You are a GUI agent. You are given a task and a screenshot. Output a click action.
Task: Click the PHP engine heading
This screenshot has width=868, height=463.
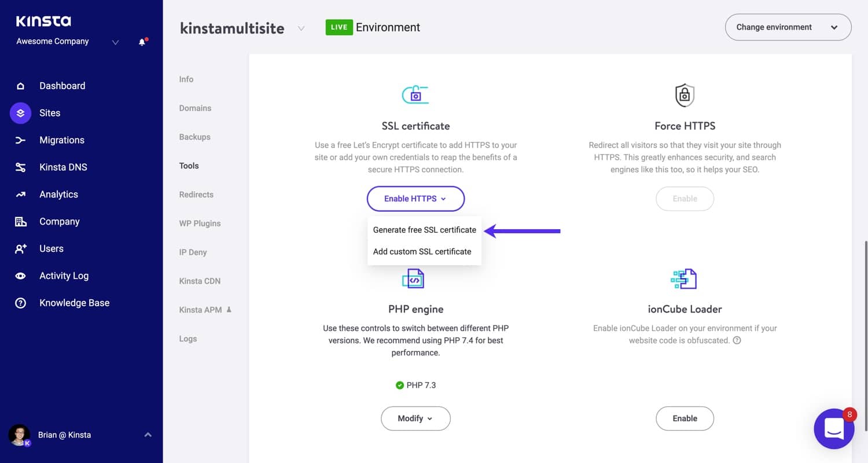[x=415, y=309]
